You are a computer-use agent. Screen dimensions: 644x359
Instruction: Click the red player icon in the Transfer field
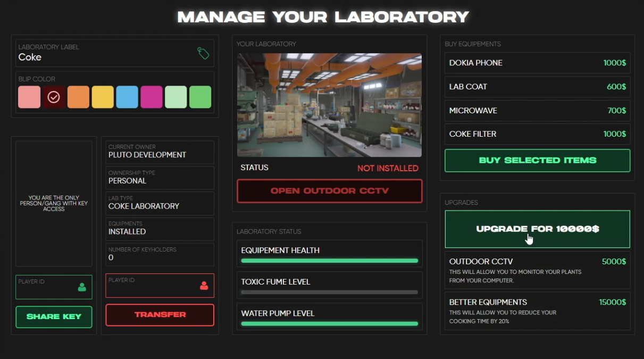click(x=204, y=285)
